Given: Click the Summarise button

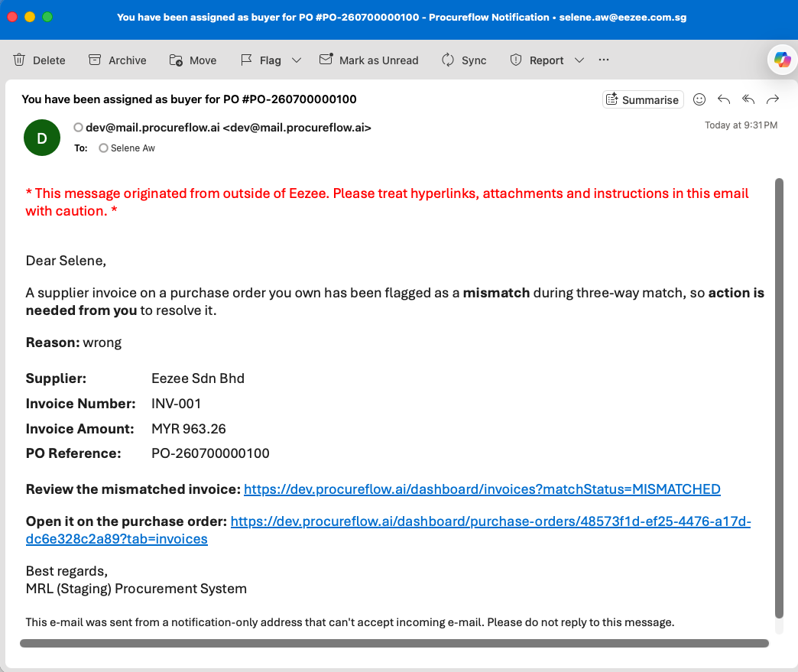Looking at the screenshot, I should coord(643,99).
